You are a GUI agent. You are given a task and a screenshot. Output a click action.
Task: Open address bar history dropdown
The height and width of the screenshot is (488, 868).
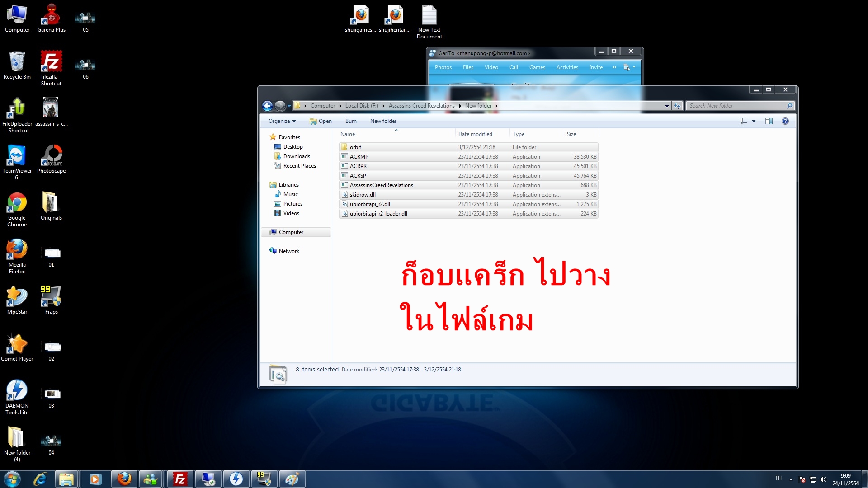pyautogui.click(x=667, y=106)
